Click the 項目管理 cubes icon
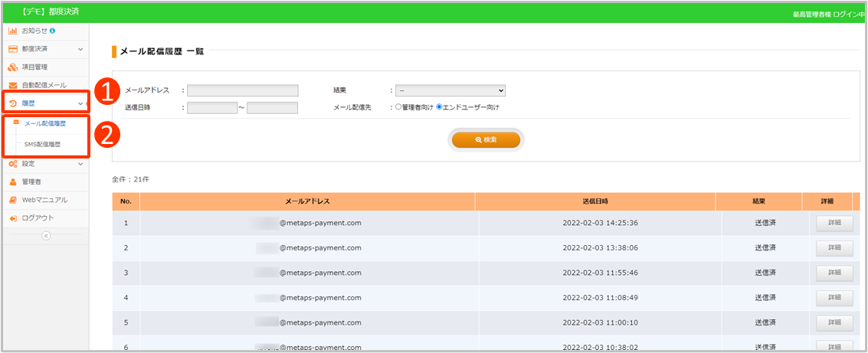The image size is (868, 353). (x=13, y=67)
